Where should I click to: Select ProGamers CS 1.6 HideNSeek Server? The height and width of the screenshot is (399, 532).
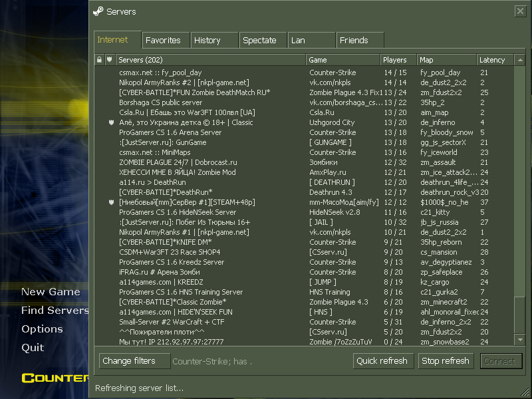point(305,212)
